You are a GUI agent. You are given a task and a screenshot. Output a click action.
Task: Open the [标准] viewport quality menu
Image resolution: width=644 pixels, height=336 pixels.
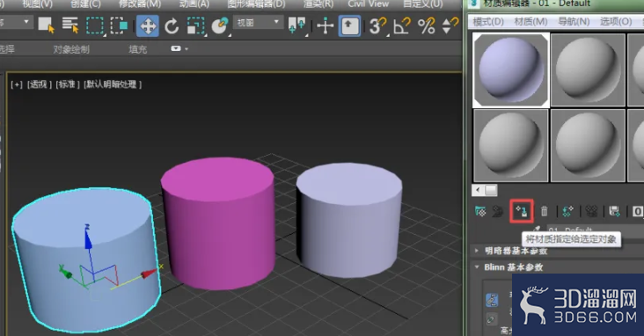[x=68, y=84]
